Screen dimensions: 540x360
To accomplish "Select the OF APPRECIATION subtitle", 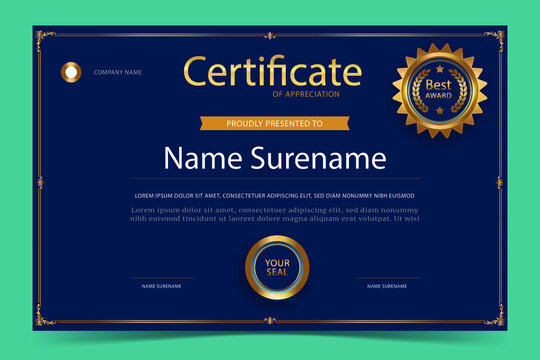I will 306,94.
